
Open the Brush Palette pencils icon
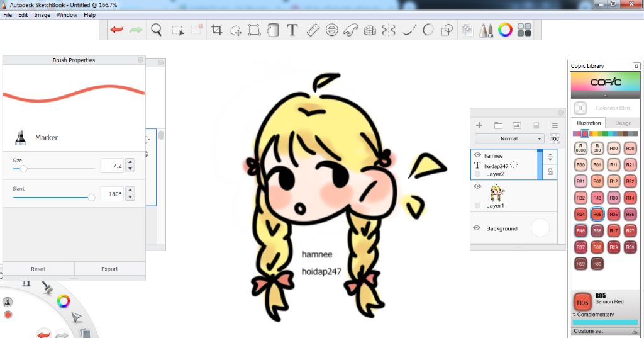click(486, 30)
